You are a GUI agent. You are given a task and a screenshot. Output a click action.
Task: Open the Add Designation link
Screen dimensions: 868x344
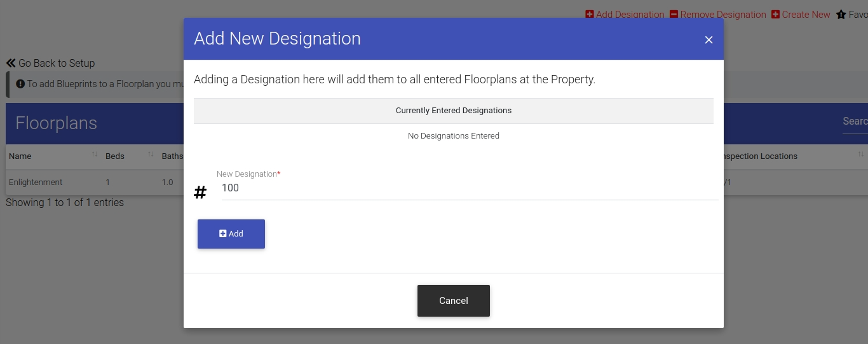click(x=625, y=15)
